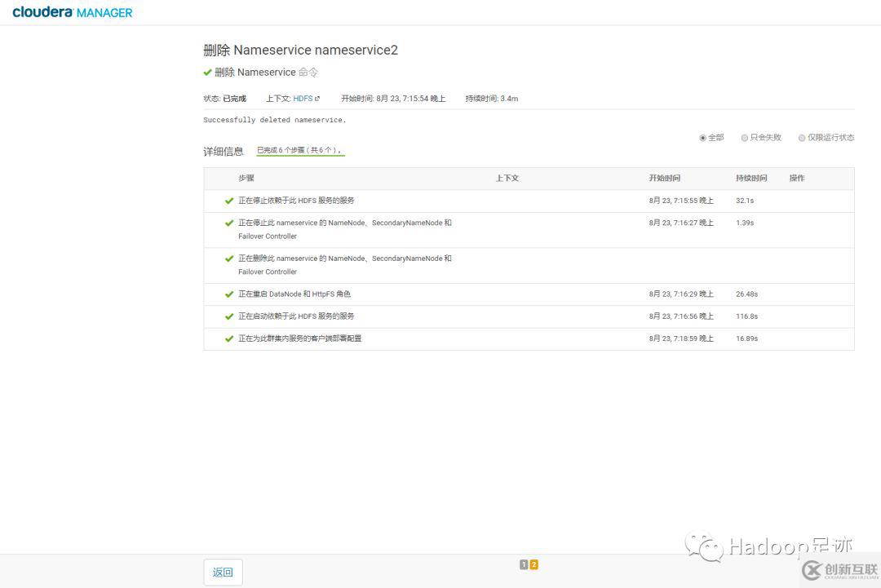Click the start time 8月 23, 7:18:59 晚上
The image size is (881, 588).
point(681,338)
